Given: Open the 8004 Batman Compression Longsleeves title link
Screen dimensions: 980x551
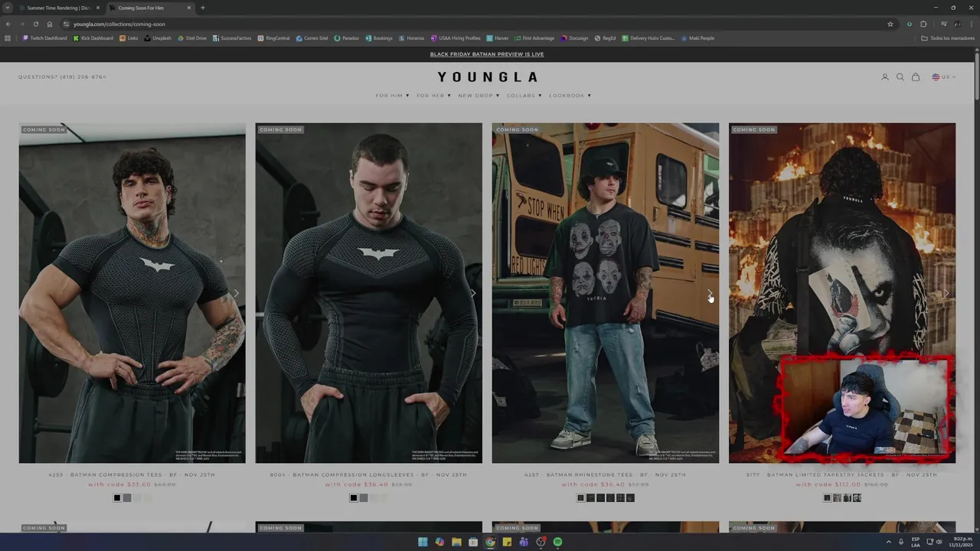Looking at the screenshot, I should point(368,474).
